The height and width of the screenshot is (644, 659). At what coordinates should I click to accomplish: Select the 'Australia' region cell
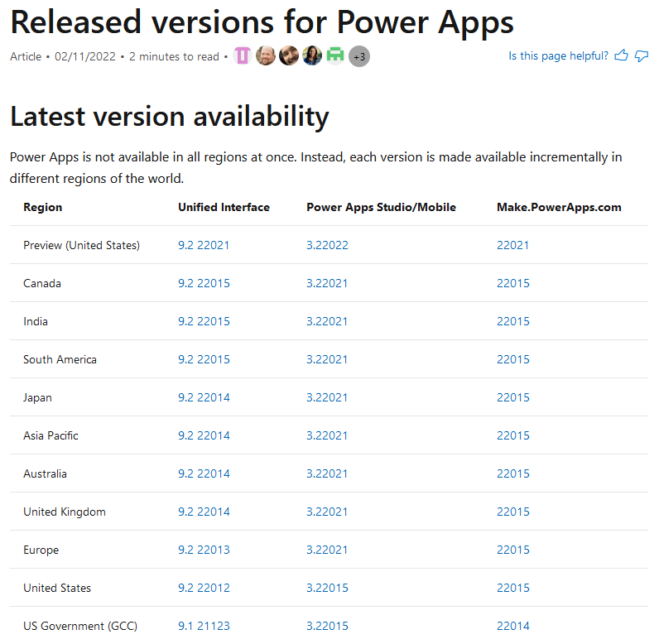[x=45, y=473]
